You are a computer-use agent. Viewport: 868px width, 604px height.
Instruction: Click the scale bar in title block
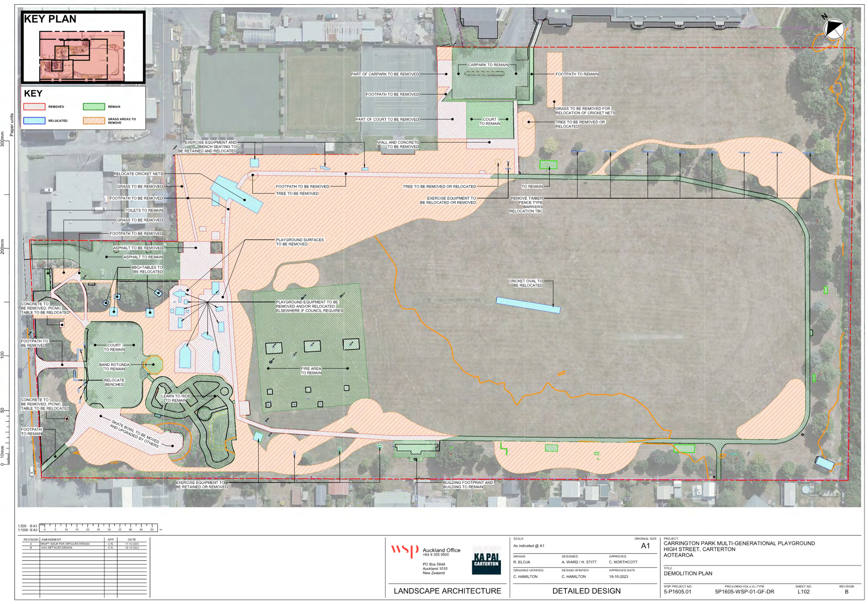coord(99,526)
